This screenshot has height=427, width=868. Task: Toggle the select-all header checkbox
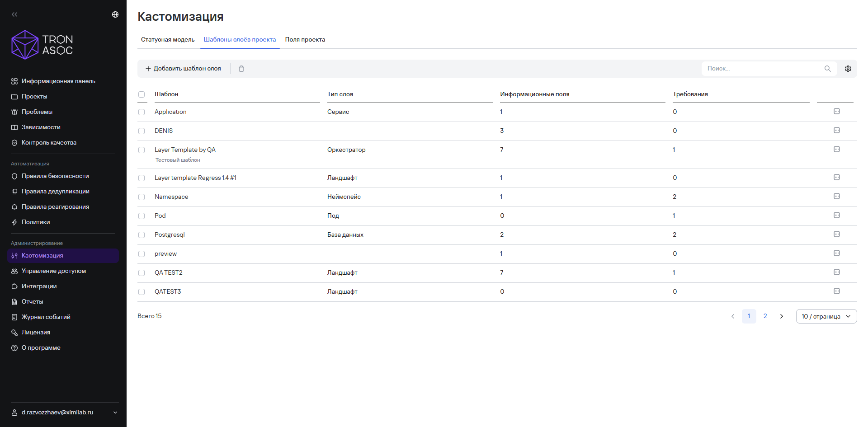(x=142, y=94)
